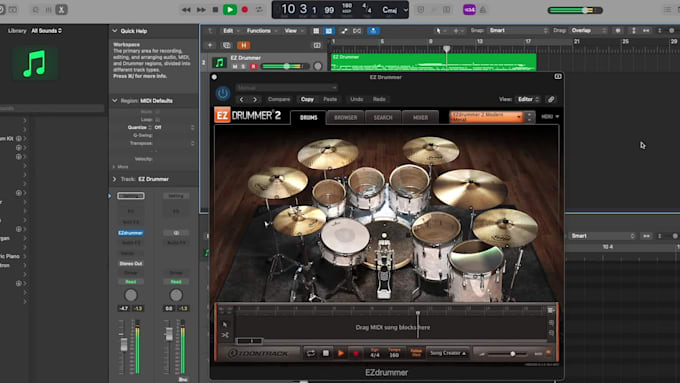
Task: Click Undo in the plugin header
Action: (356, 99)
